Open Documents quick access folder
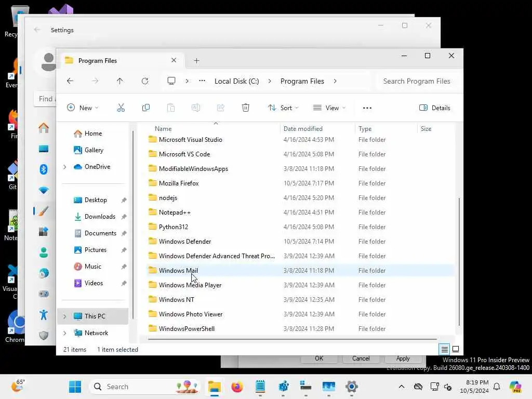This screenshot has height=399, width=532. coord(100,233)
